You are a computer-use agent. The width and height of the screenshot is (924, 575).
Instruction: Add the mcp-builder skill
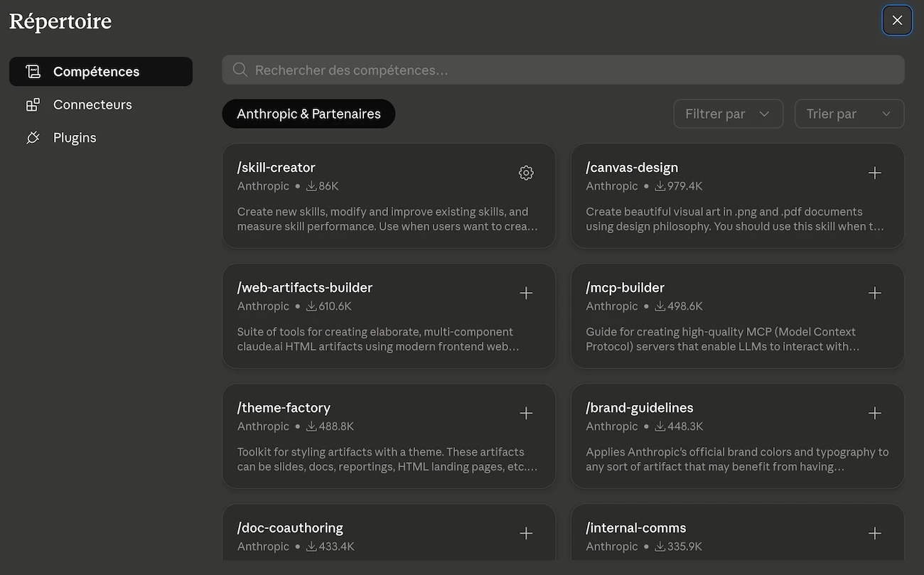[x=875, y=293]
